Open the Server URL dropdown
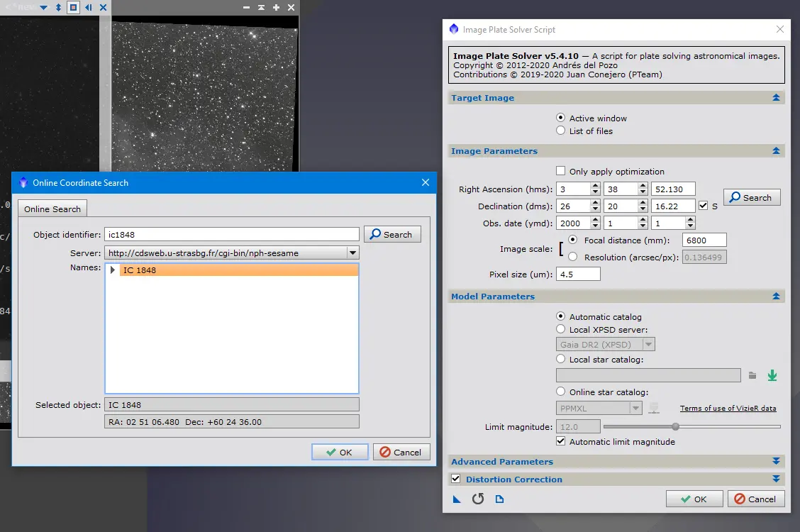The width and height of the screenshot is (800, 532). (x=352, y=253)
